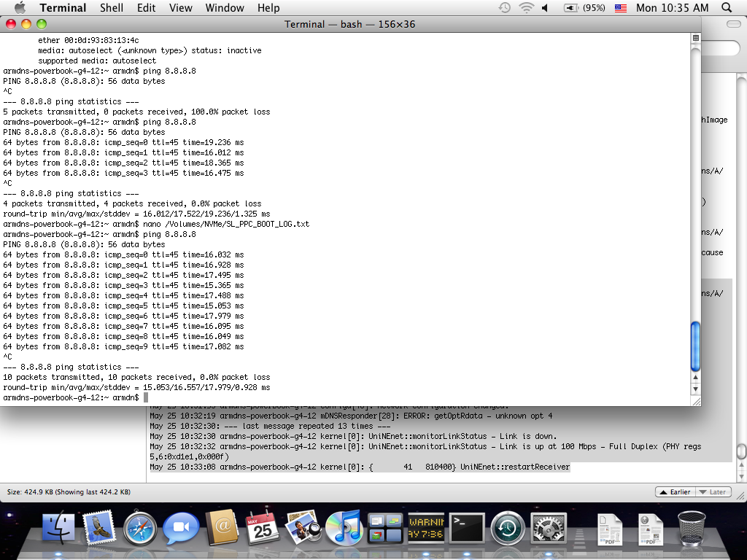
Task: Open the second PDF document in Dock
Action: (x=651, y=529)
